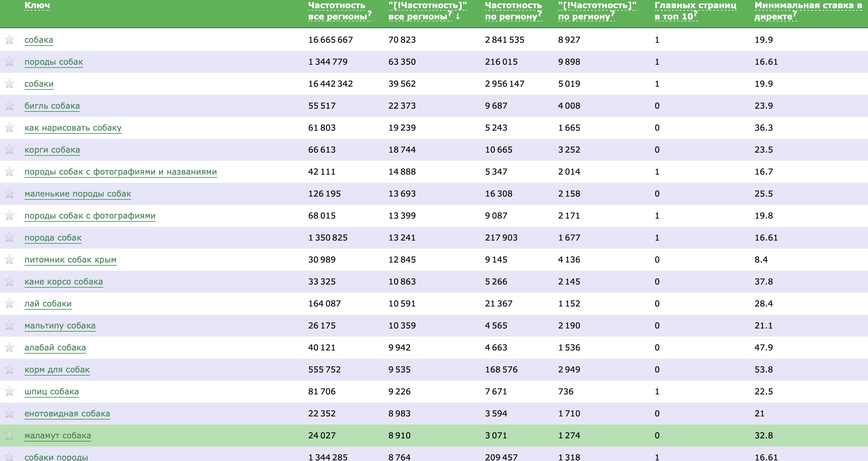Select exact frequency value '22 373'
Image resolution: width=868 pixels, height=461 pixels.
(x=402, y=106)
